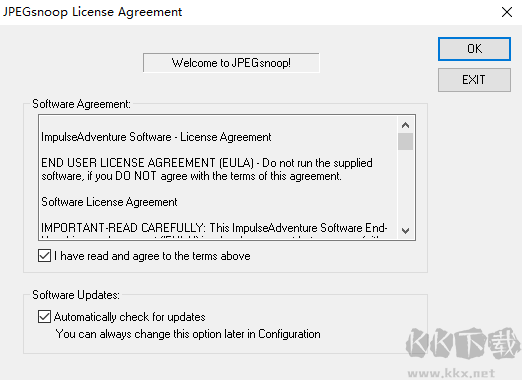Screen dimensions: 522x380
Task: Click the 'IMPORTANT-READ CAREFULLY' paragraph line
Action: click(x=214, y=228)
